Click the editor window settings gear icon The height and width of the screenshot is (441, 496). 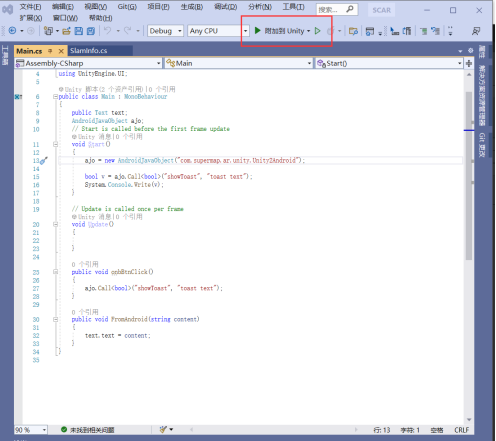coord(471,51)
